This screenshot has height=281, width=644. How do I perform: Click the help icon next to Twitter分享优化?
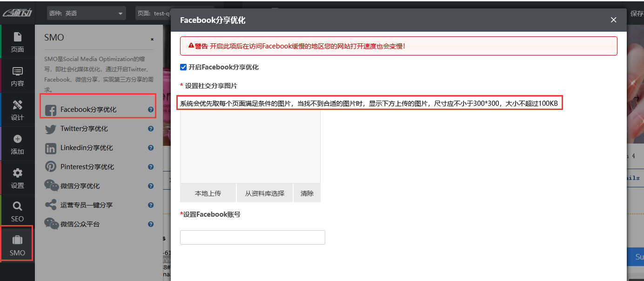tap(150, 129)
